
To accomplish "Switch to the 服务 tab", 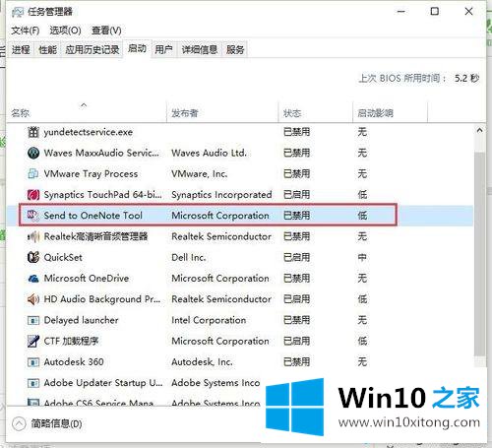I will point(235,50).
